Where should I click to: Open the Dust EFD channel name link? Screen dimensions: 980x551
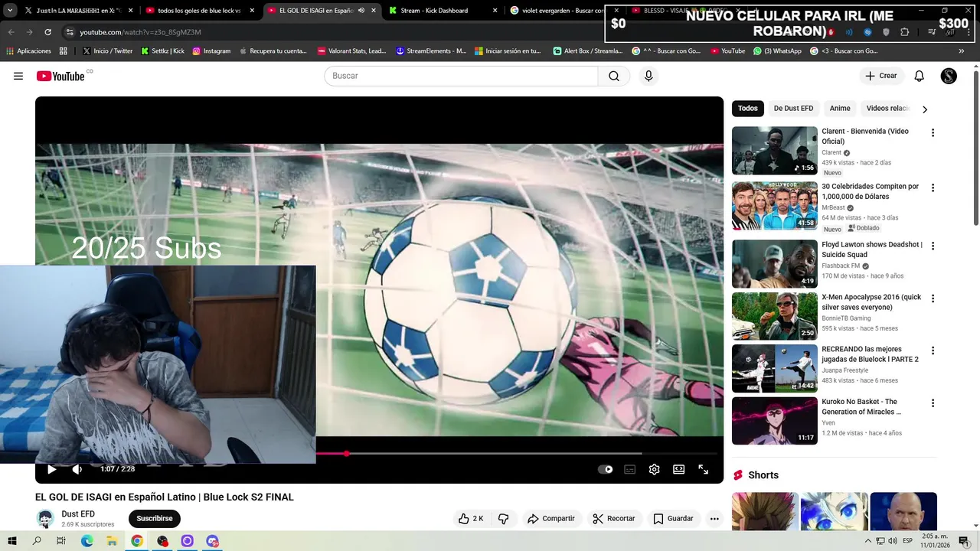(78, 514)
